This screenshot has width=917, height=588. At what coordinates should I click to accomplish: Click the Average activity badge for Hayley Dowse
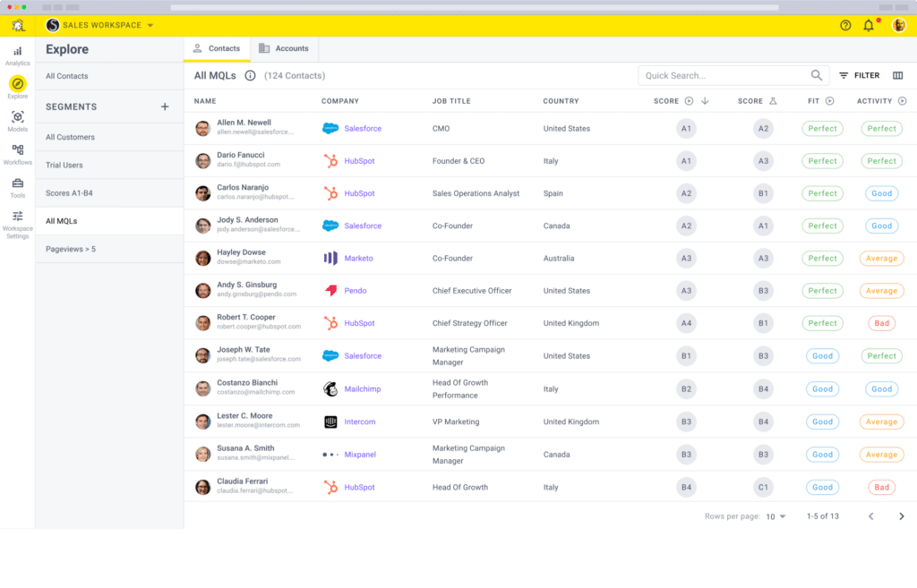[x=881, y=259]
